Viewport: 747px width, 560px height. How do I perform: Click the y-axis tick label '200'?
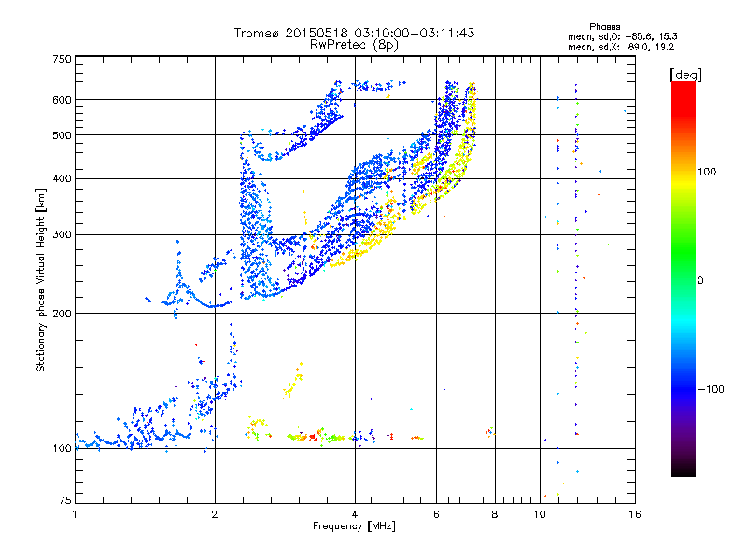pyautogui.click(x=62, y=314)
